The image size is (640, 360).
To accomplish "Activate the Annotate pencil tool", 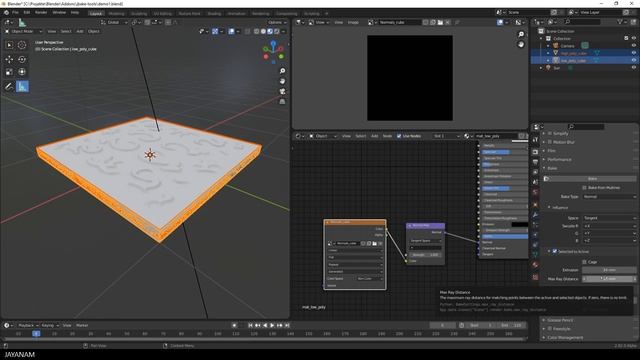I will (9, 86).
